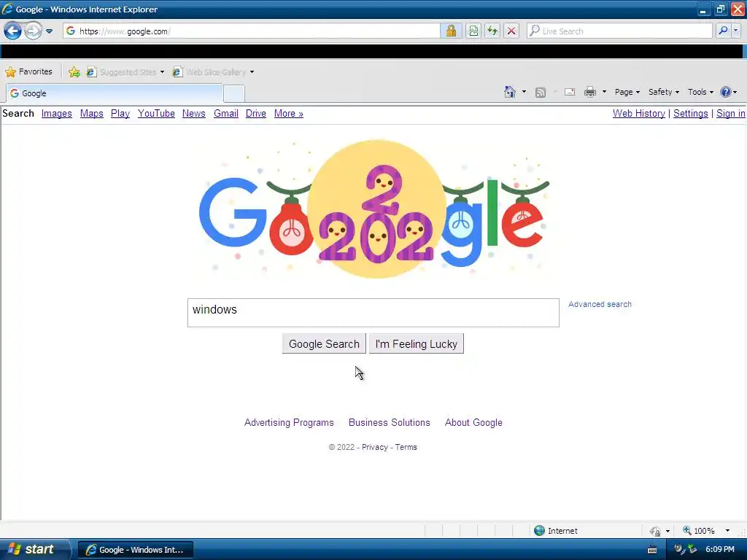Click the Google Search button
The width and height of the screenshot is (747, 560).
[324, 344]
